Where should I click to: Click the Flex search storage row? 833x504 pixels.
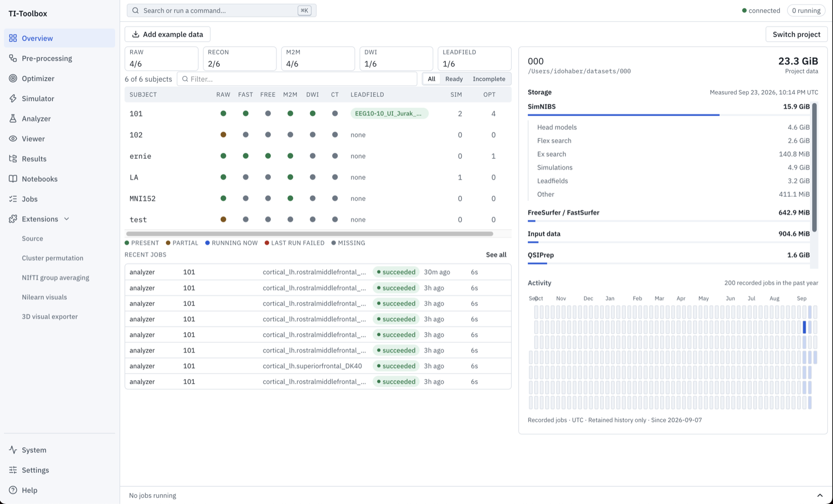tap(673, 141)
